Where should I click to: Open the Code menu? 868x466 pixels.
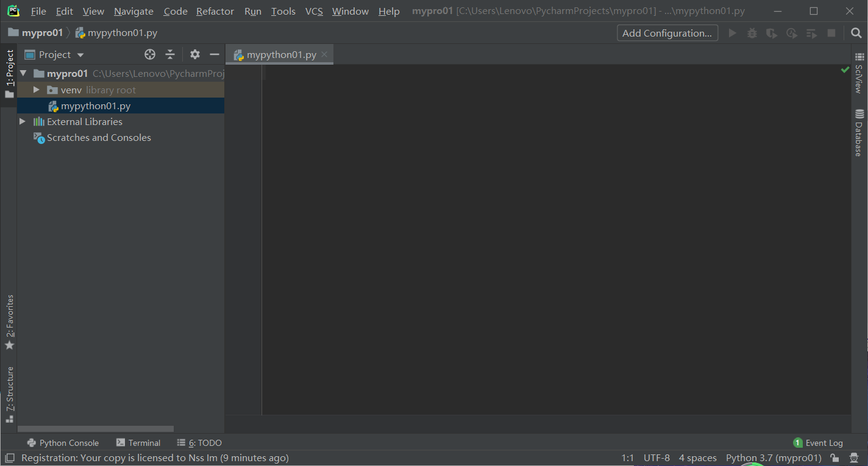point(176,11)
